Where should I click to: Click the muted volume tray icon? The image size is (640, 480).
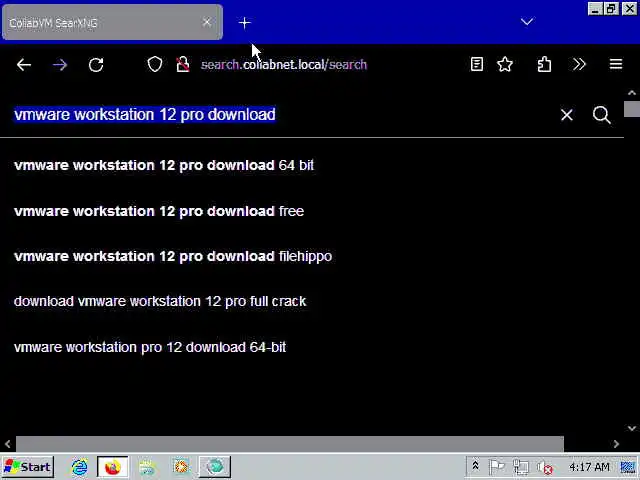tap(544, 467)
